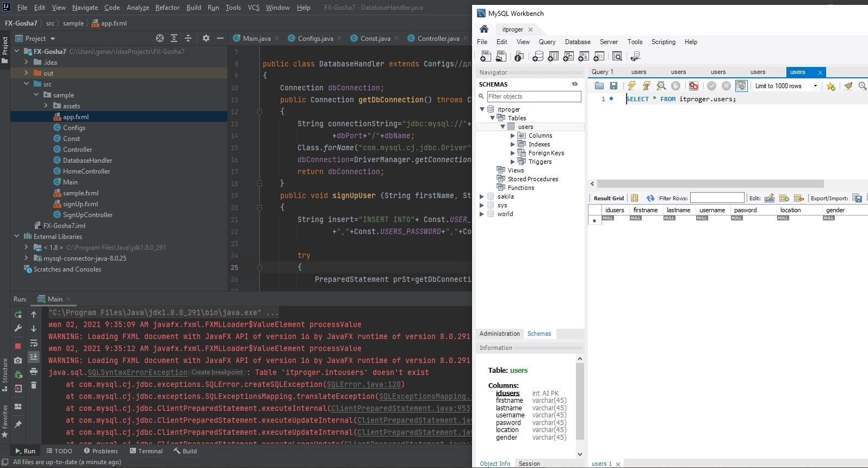Toggle autocommit mode button
The image size is (868, 468).
tap(741, 85)
